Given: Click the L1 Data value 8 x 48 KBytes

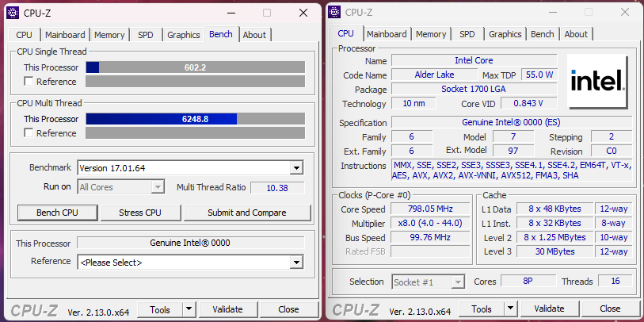Looking at the screenshot, I should (554, 209).
